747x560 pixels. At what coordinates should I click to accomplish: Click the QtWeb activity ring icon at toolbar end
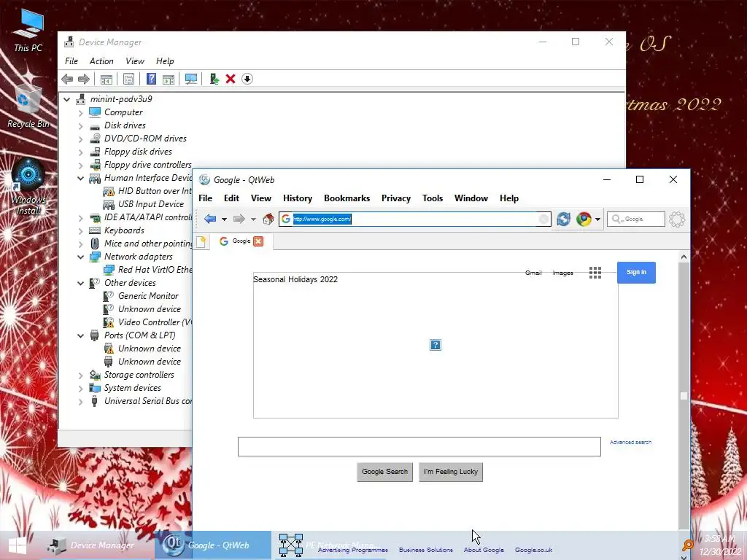coord(677,219)
